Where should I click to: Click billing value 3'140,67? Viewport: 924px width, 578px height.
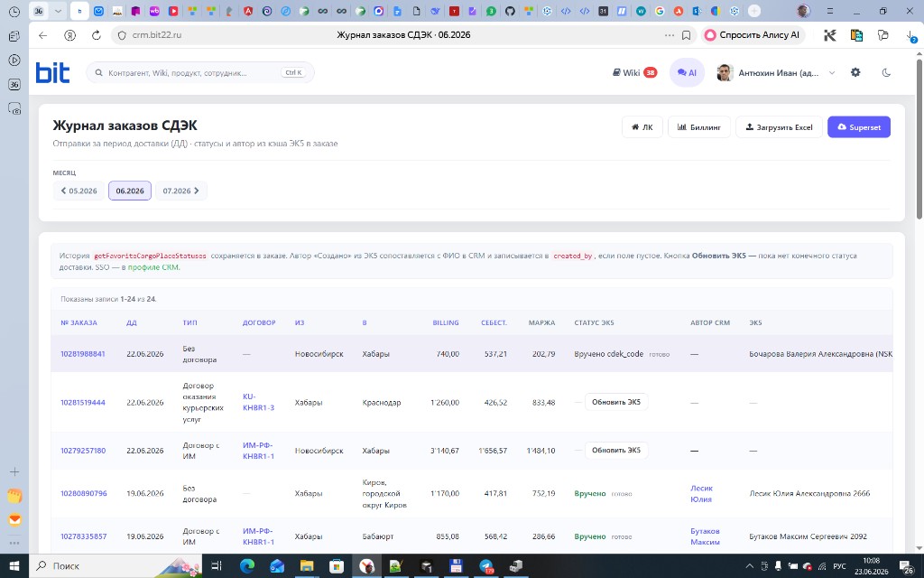[444, 450]
